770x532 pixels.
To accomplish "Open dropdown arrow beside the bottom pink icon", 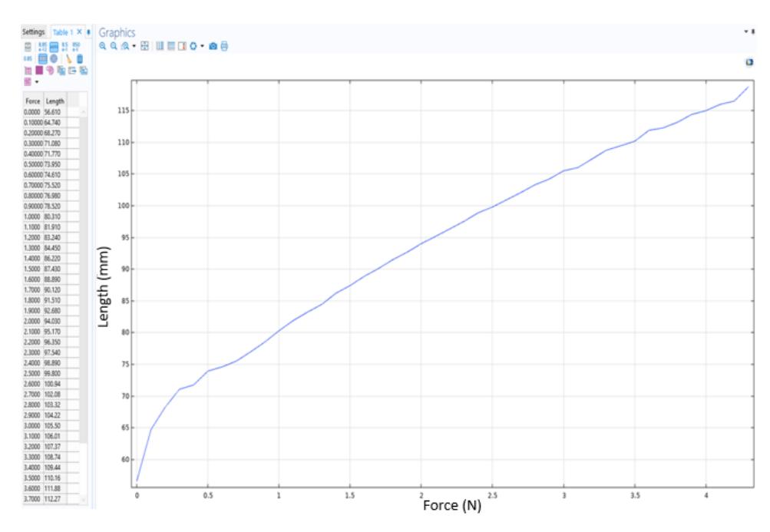I will click(x=37, y=81).
